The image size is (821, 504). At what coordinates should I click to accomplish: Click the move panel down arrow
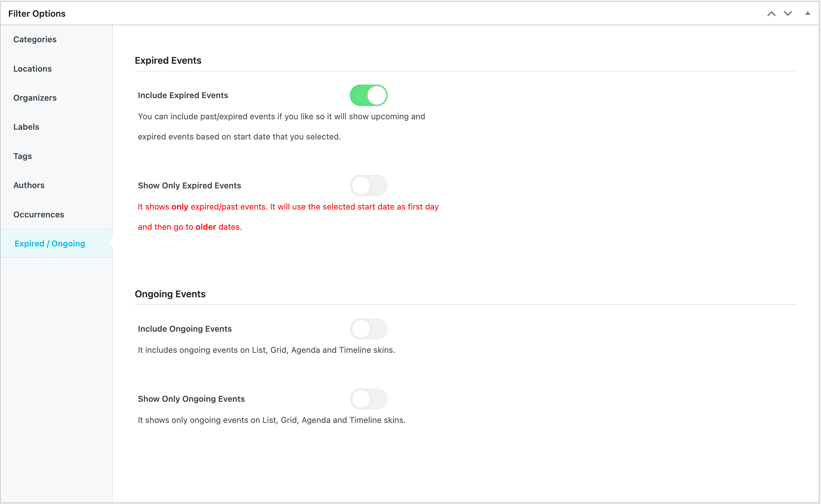pyautogui.click(x=788, y=14)
